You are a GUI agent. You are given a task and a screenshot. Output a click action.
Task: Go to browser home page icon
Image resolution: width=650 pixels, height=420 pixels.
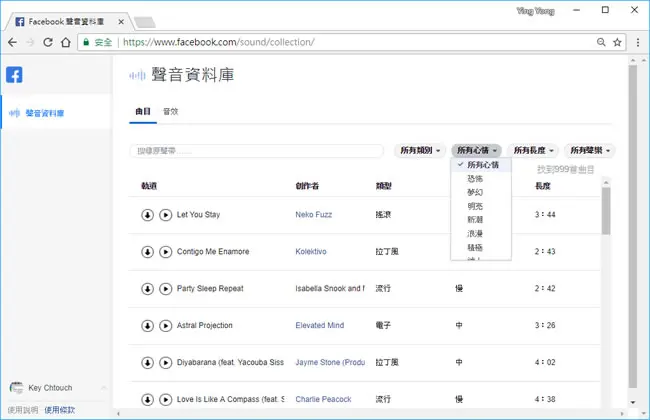65,42
